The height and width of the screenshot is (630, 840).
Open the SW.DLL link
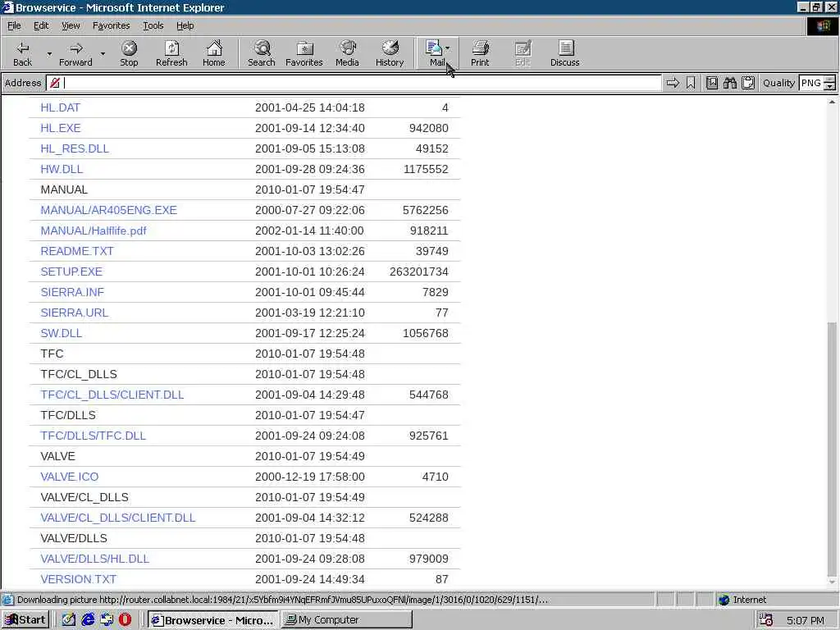[x=61, y=333]
